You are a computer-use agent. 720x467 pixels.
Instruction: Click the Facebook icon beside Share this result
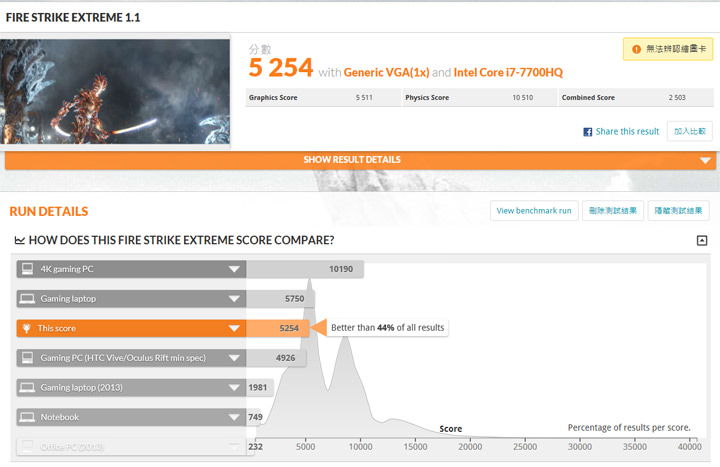pyautogui.click(x=588, y=131)
